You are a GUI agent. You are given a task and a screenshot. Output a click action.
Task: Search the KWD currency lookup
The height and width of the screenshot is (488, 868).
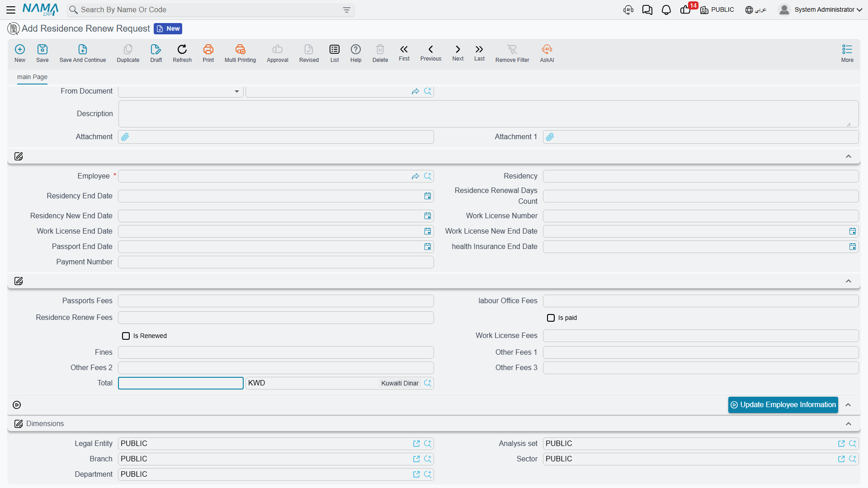pos(428,383)
